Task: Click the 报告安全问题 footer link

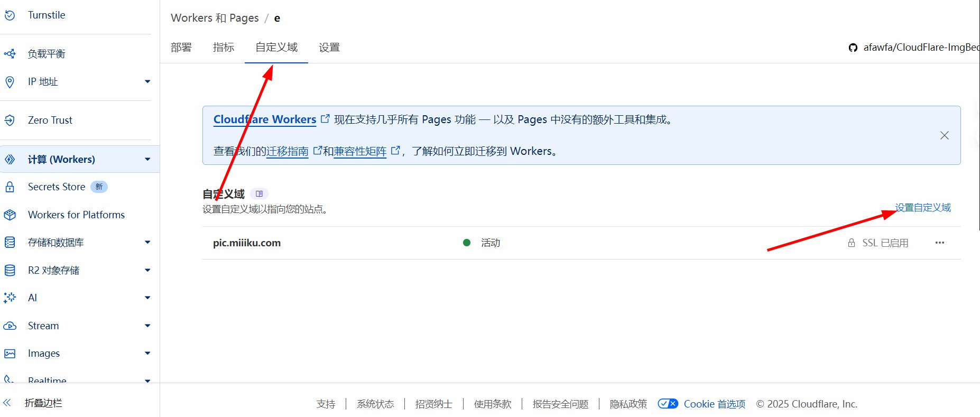Action: coord(560,404)
